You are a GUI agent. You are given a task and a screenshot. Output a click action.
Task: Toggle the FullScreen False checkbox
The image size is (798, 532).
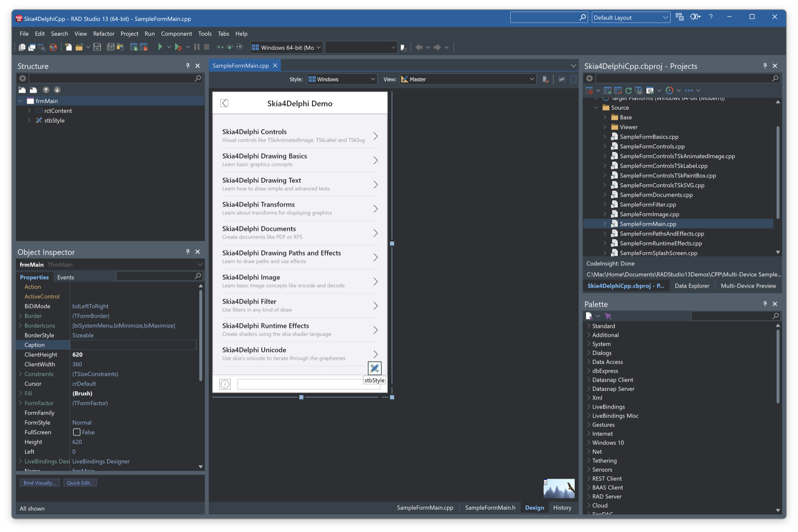pyautogui.click(x=77, y=432)
